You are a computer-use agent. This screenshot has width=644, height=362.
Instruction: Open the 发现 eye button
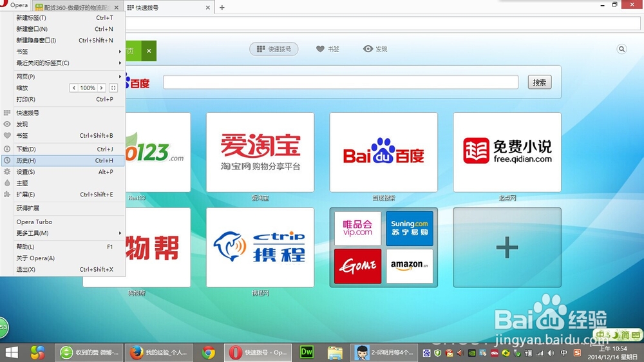(x=375, y=49)
